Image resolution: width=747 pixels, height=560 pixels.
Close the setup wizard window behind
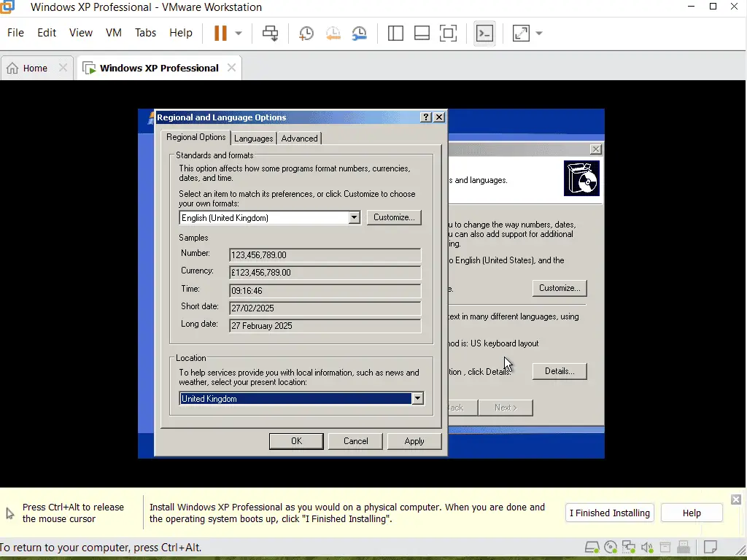pos(595,149)
